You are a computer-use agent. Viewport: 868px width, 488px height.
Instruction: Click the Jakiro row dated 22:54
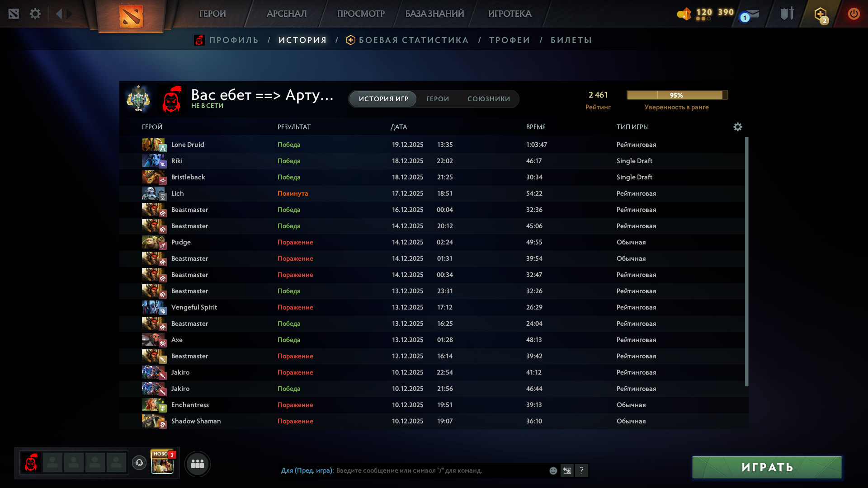tap(432, 372)
